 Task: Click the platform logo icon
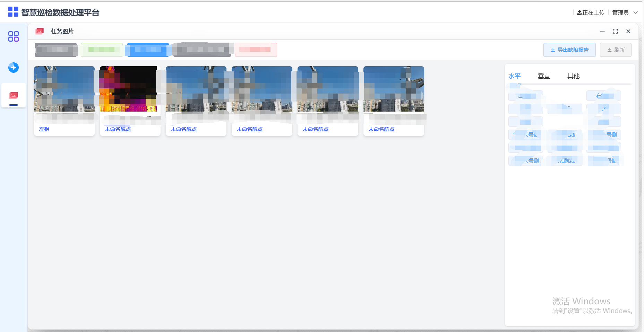tap(13, 12)
